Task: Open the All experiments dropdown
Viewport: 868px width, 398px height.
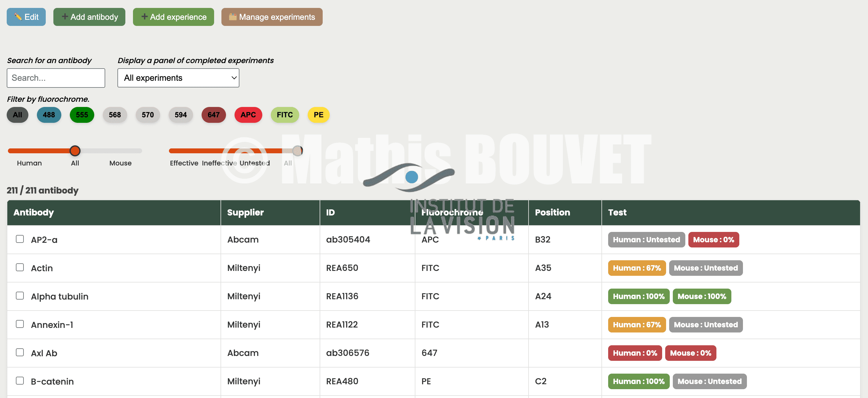Action: 178,78
